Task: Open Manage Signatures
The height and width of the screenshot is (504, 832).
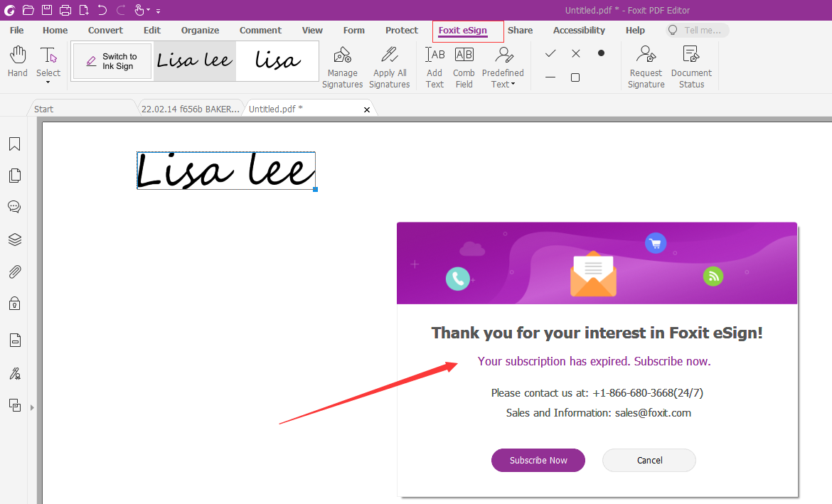Action: click(x=343, y=67)
